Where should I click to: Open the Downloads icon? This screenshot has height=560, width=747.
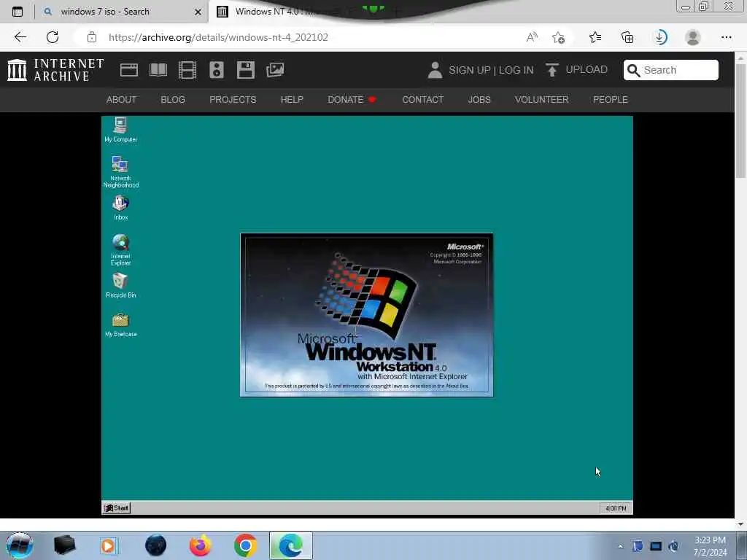[x=660, y=37]
